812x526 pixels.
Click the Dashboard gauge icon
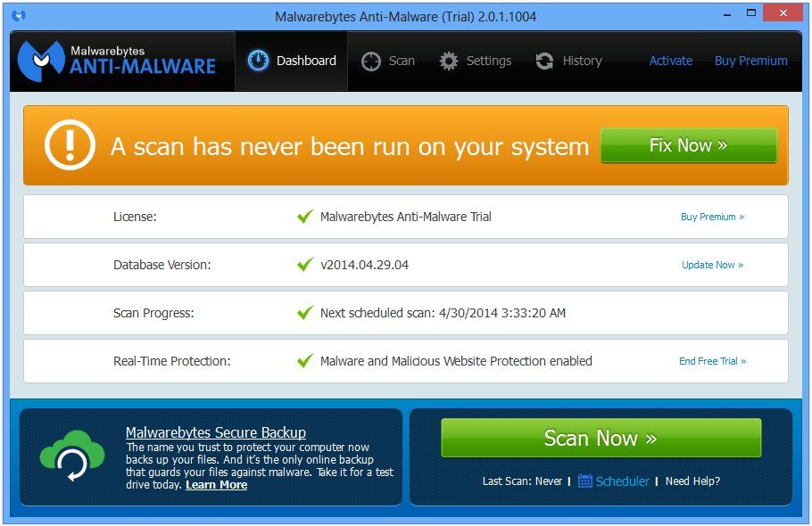258,61
